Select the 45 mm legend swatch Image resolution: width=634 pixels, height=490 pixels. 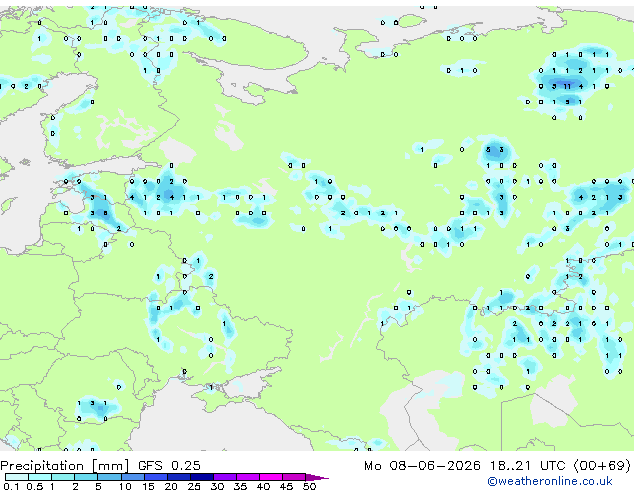pyautogui.click(x=294, y=477)
